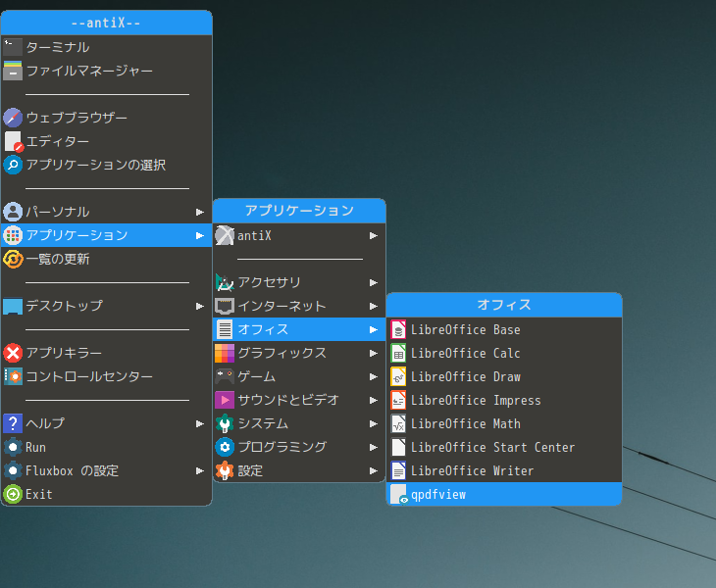
Task: Click the gamepad icon beside ゲーム
Action: coord(225,376)
